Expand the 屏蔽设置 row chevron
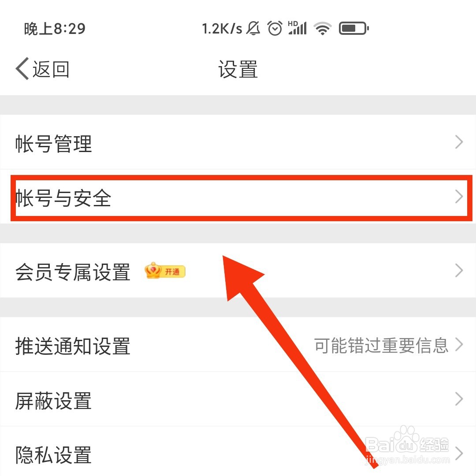This screenshot has height=476, width=476. click(x=459, y=399)
